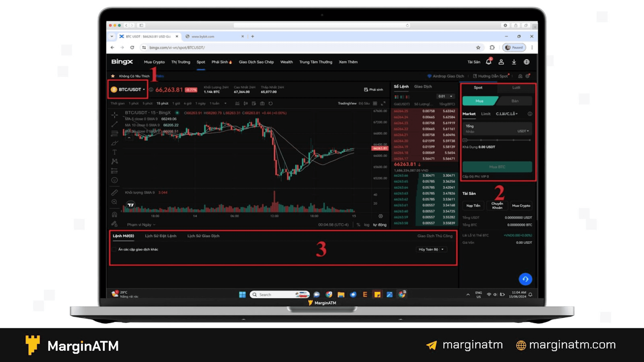The height and width of the screenshot is (362, 644).
Task: Click the chart reset refresh icon
Action: [x=270, y=104]
